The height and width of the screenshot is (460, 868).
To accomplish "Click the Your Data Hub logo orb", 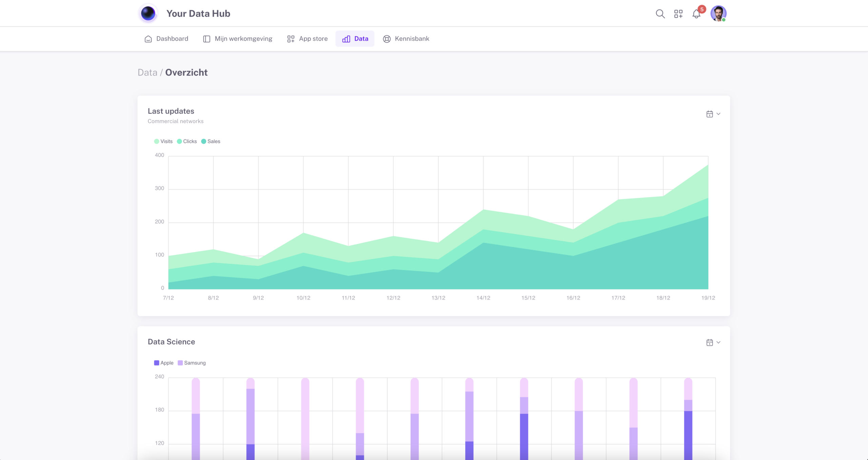I will [148, 14].
